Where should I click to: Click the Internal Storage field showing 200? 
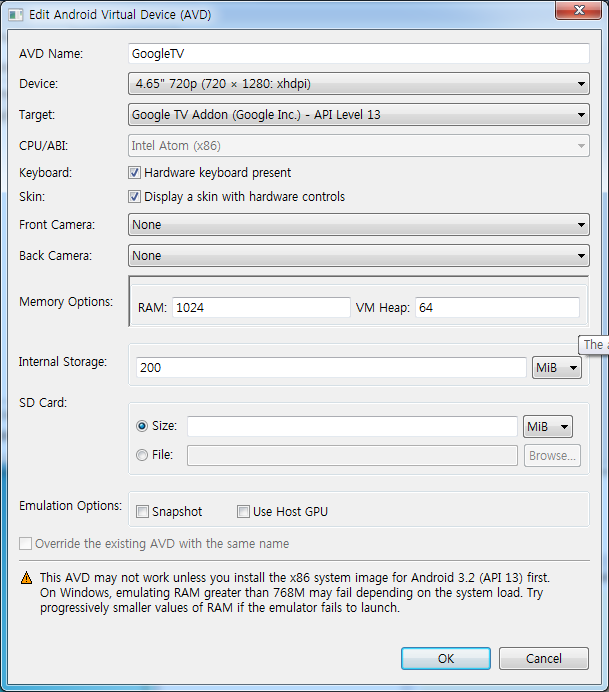coord(331,368)
